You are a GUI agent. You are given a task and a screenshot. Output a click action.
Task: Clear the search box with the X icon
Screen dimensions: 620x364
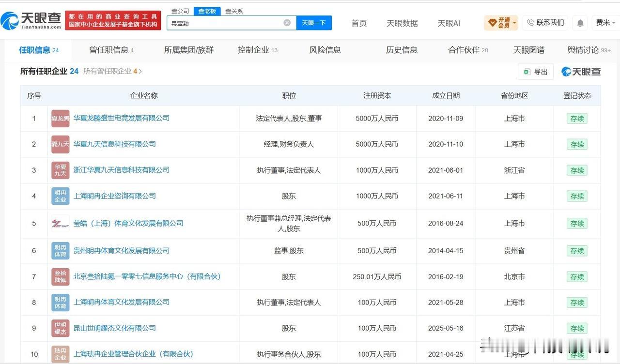tap(287, 23)
